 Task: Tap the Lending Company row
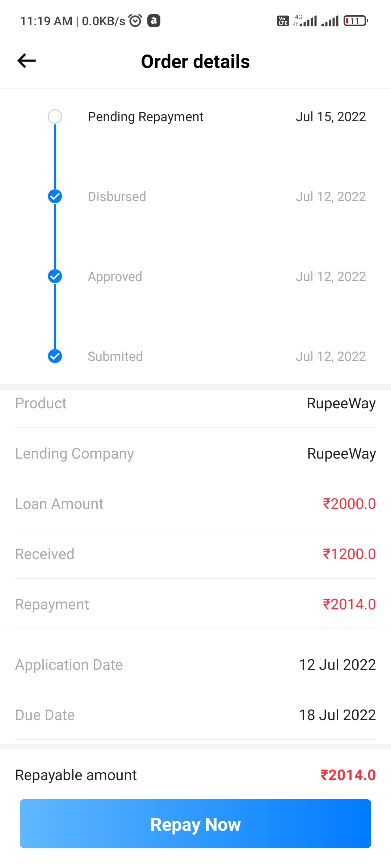(195, 454)
